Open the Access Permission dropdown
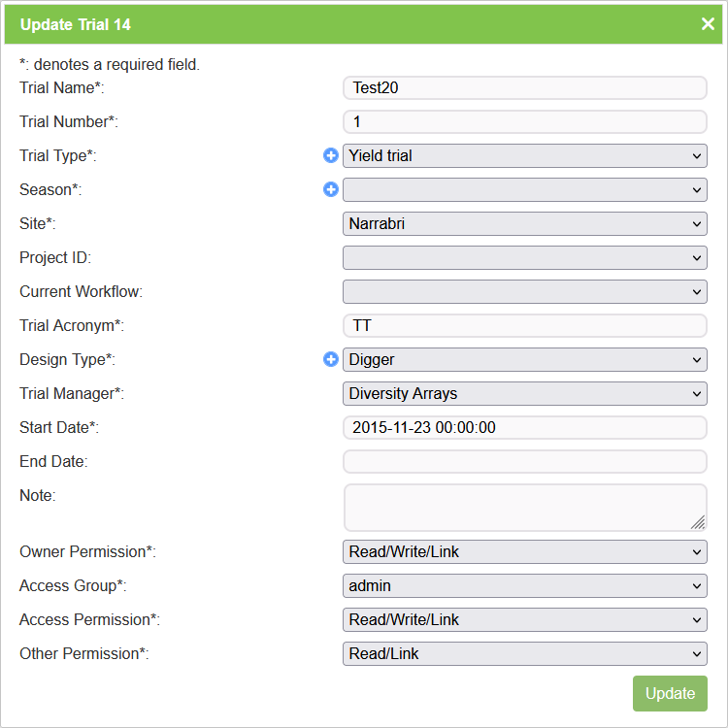 (x=524, y=619)
